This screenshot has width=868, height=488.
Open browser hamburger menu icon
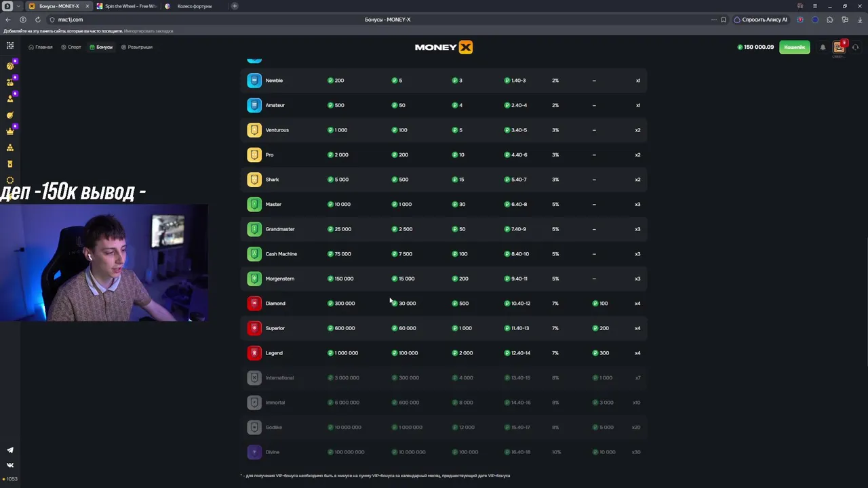(815, 6)
